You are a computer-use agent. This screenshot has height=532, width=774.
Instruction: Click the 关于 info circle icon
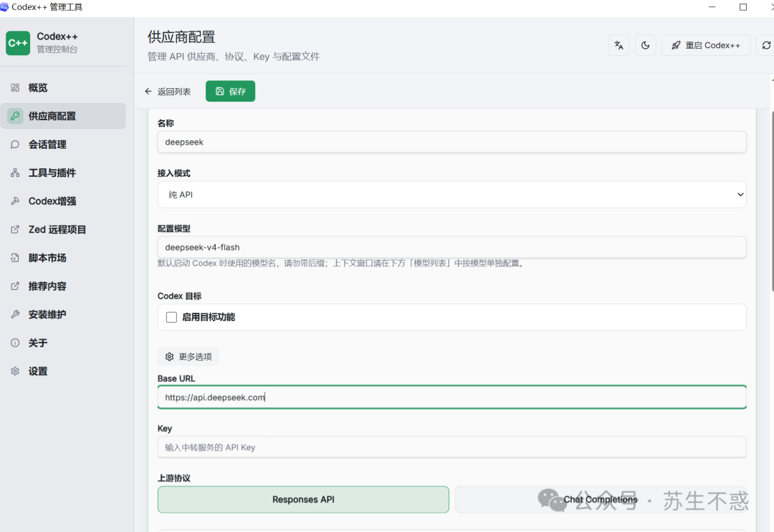pos(15,343)
